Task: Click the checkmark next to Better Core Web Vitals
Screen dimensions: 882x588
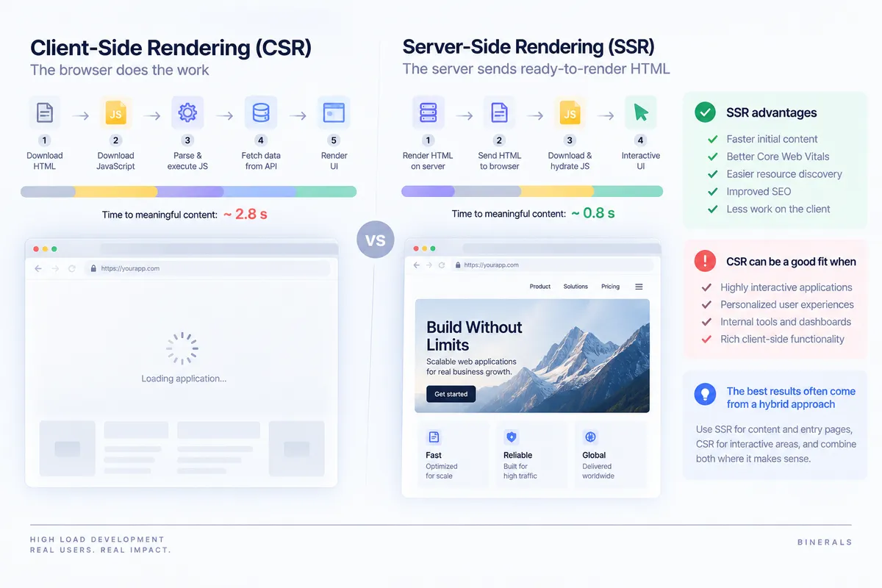Action: tap(712, 157)
